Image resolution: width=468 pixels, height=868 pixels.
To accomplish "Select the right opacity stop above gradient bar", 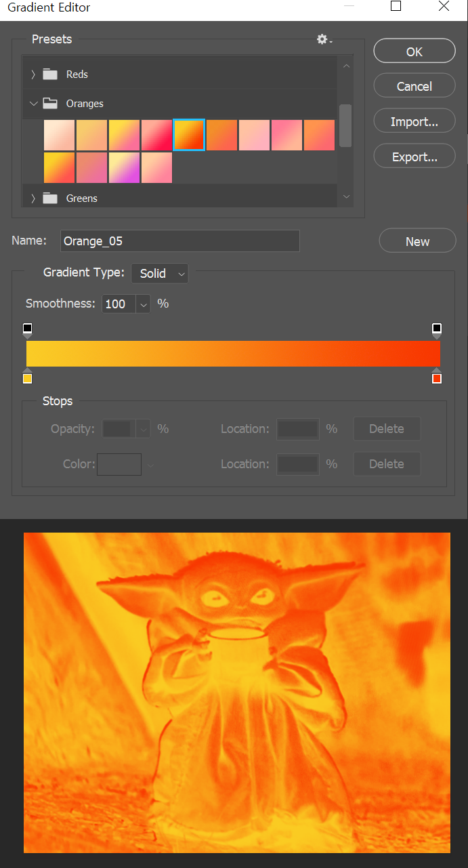I will coord(437,331).
